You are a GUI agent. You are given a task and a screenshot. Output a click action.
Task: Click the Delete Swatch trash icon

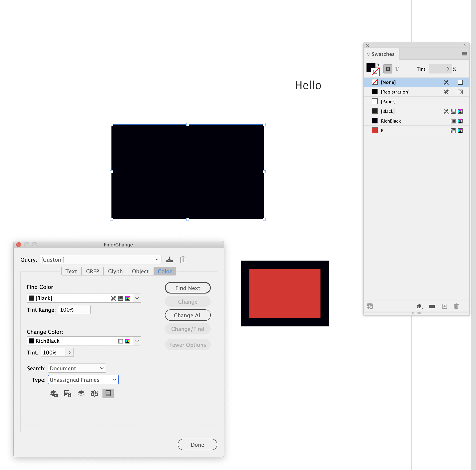(456, 306)
